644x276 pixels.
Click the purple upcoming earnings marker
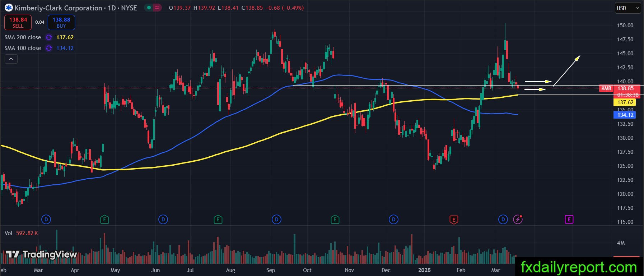569,219
